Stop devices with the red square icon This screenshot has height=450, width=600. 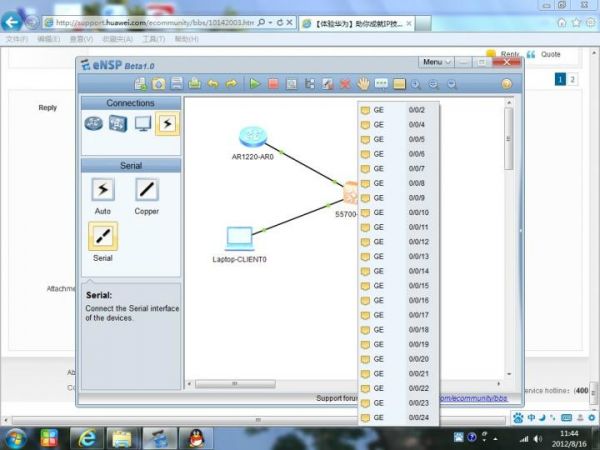click(273, 83)
